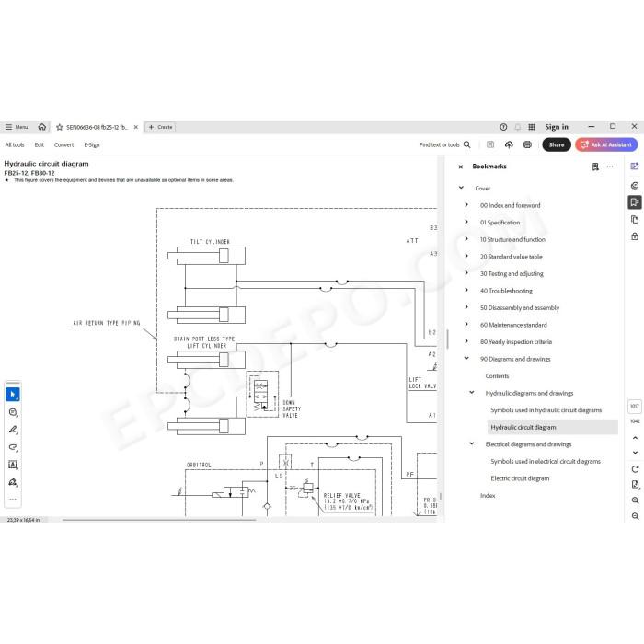Select the Hydraulic circuit diagram bookmark
The image size is (644, 644).
point(552,427)
